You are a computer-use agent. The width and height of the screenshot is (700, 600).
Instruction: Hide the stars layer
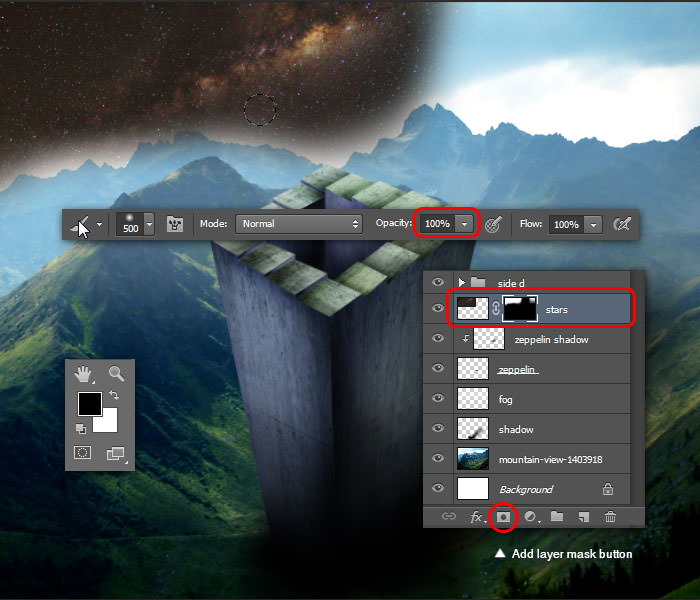tap(438, 308)
